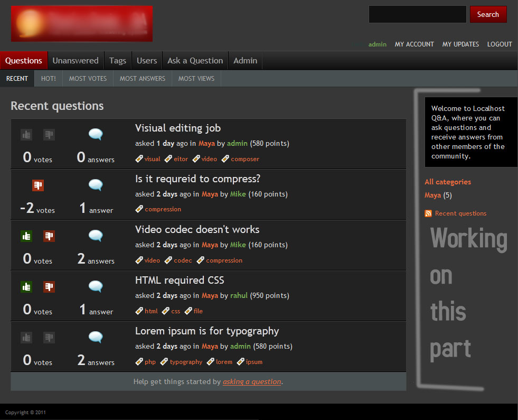This screenshot has height=420, width=518.
Task: Upvote the 'HTML required CSS' question
Action: [26, 287]
